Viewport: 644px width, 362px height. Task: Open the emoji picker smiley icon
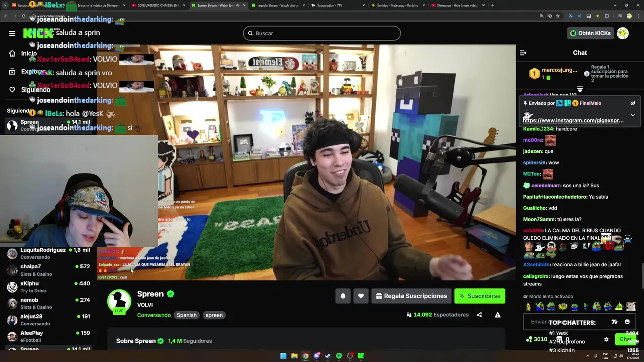tap(627, 322)
